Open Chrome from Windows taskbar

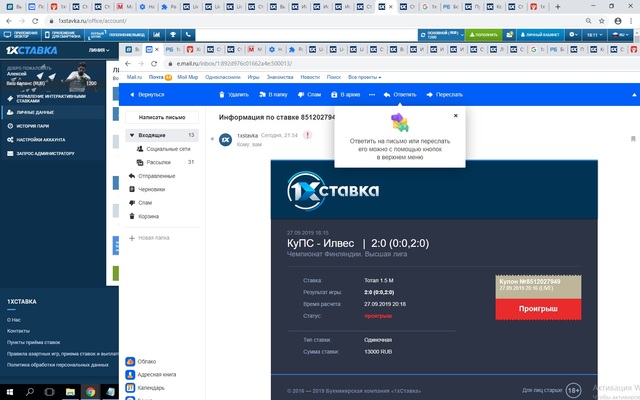point(91,392)
